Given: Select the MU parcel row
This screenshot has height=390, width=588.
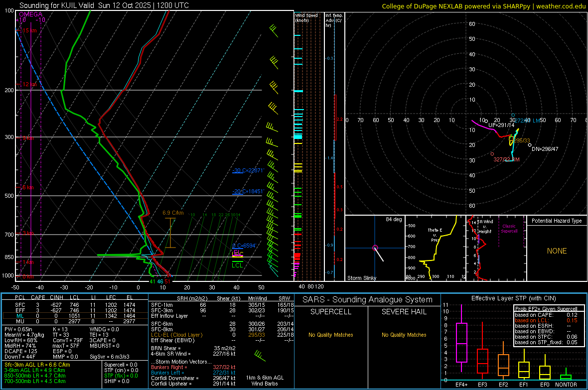Looking at the screenshot, I should tap(75, 321).
